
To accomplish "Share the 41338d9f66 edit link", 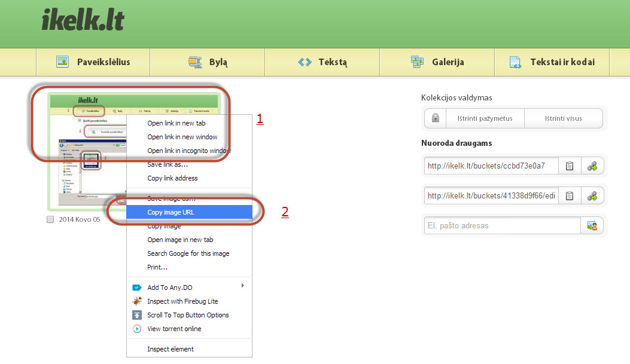I will point(592,196).
